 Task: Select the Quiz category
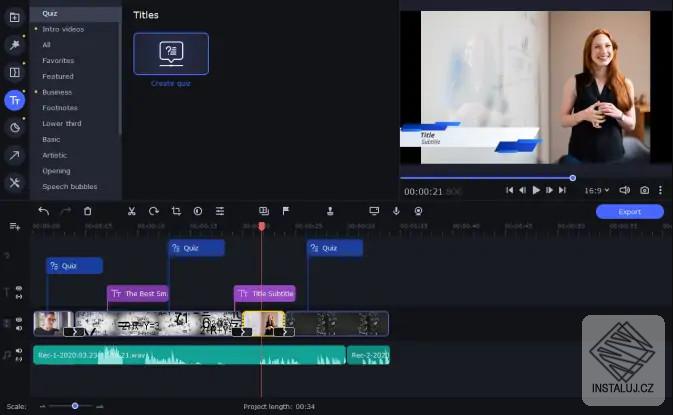tap(76, 13)
